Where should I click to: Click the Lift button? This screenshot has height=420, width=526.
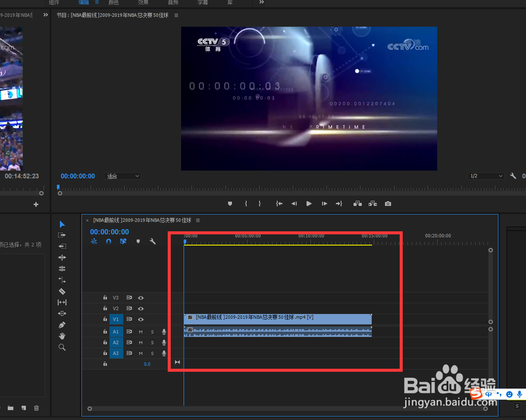[x=357, y=204]
